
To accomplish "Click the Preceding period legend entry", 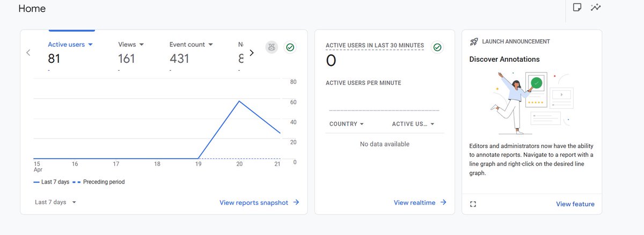I will coord(99,182).
